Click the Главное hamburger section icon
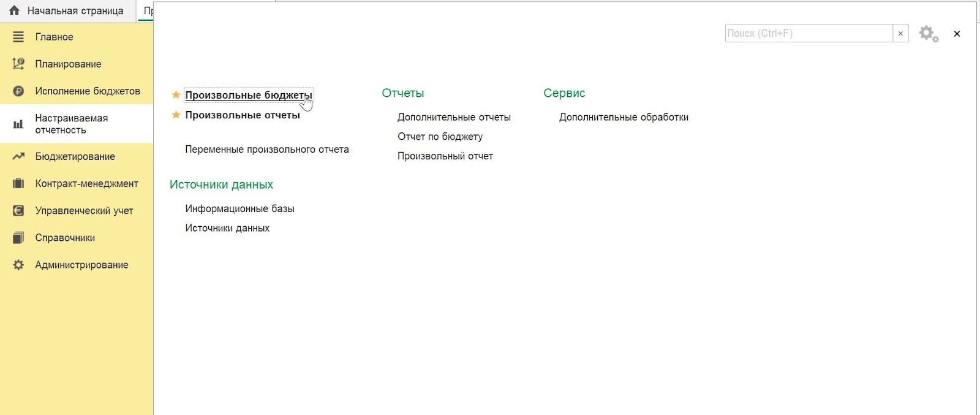 pyautogui.click(x=18, y=37)
